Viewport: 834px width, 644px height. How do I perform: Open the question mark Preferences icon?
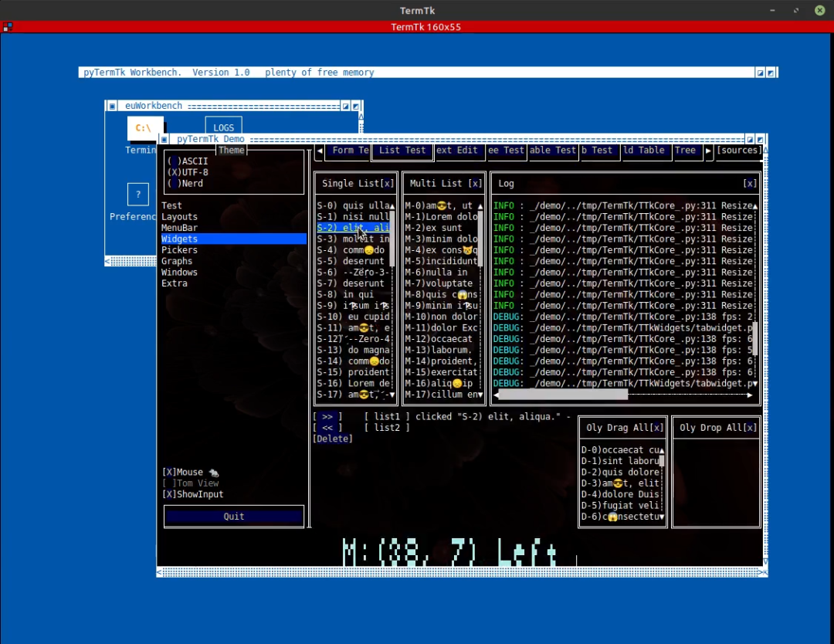pos(137,194)
